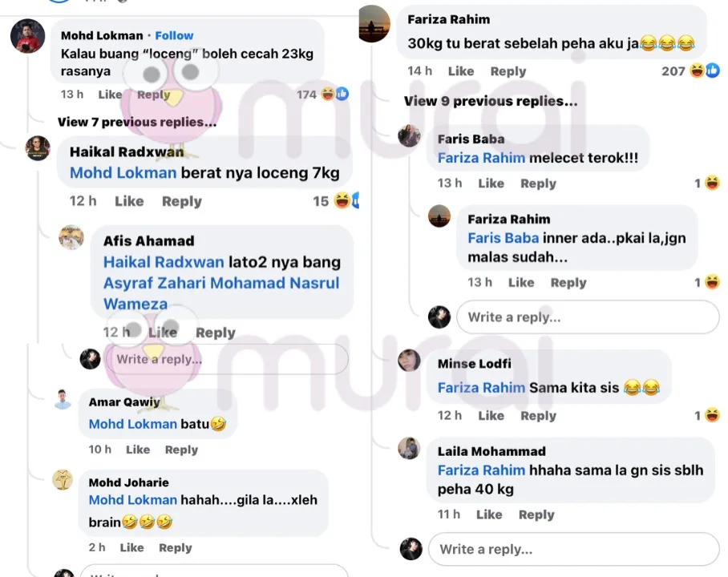Screen dimensions: 728x577
Task: Open Mohd Joharie's star avatar
Action: tap(63, 479)
